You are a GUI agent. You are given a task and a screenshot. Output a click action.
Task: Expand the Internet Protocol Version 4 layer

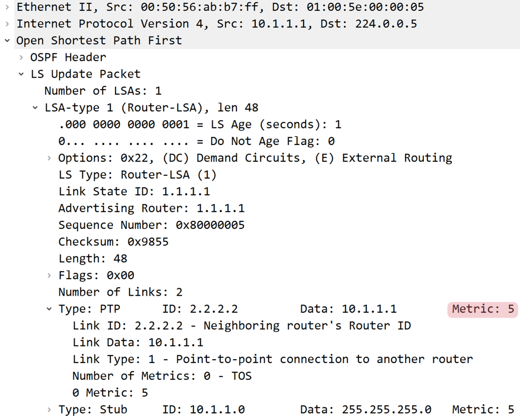(x=7, y=23)
